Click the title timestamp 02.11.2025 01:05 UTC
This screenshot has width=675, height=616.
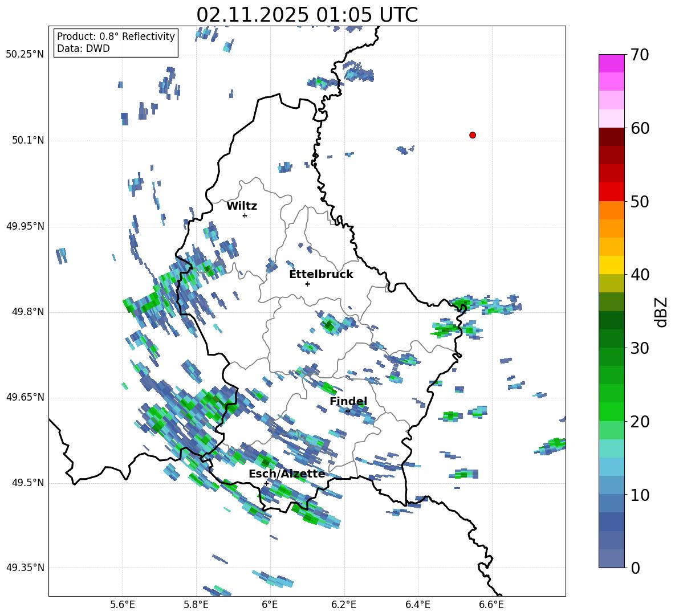(307, 15)
